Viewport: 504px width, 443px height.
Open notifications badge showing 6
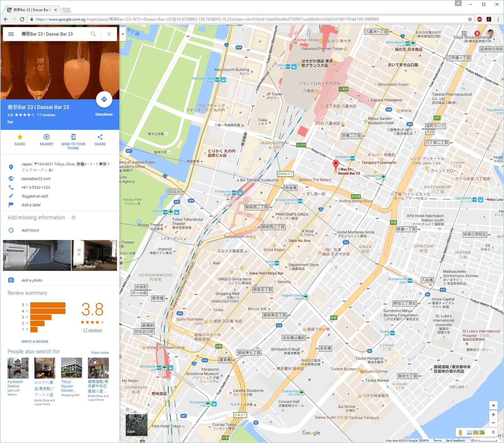click(477, 33)
